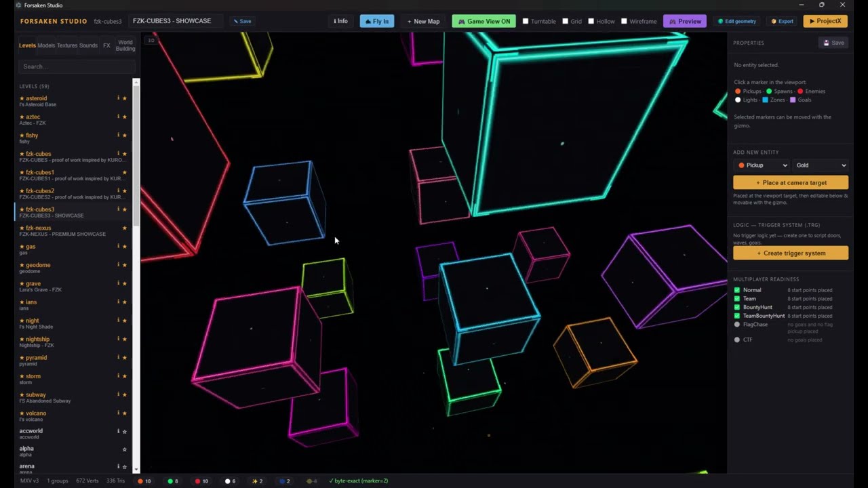
Task: Open the Gold pickup subtype dropdown
Action: click(821, 165)
